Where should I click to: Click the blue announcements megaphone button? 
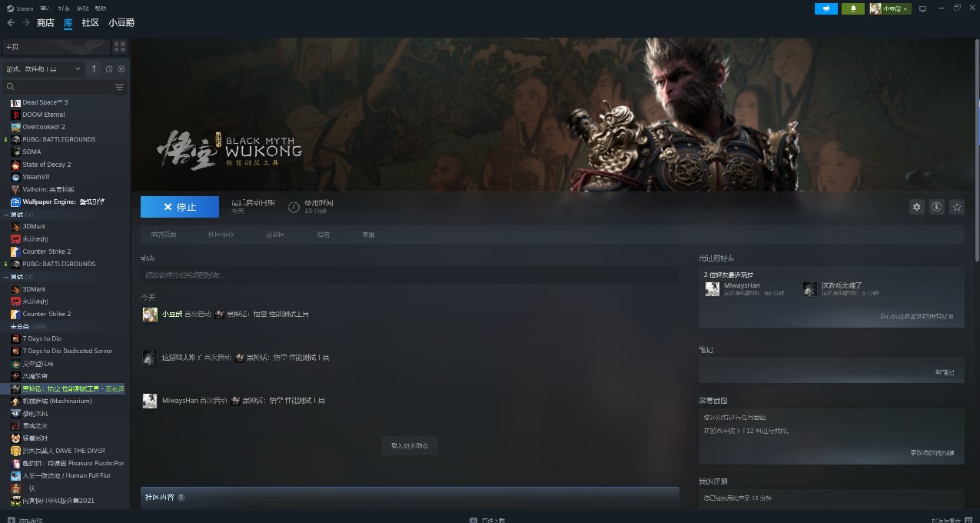(826, 8)
